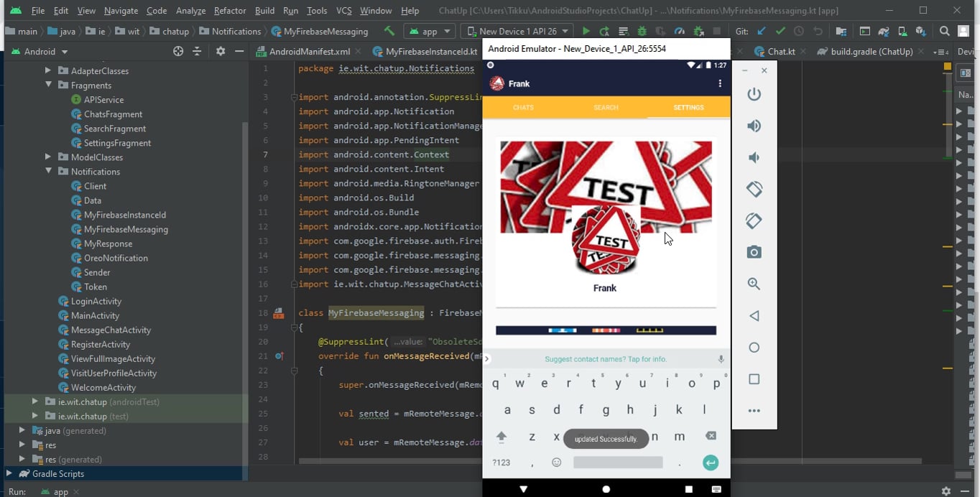Tap the emoji key on the keyboard
The image size is (980, 497).
point(556,463)
